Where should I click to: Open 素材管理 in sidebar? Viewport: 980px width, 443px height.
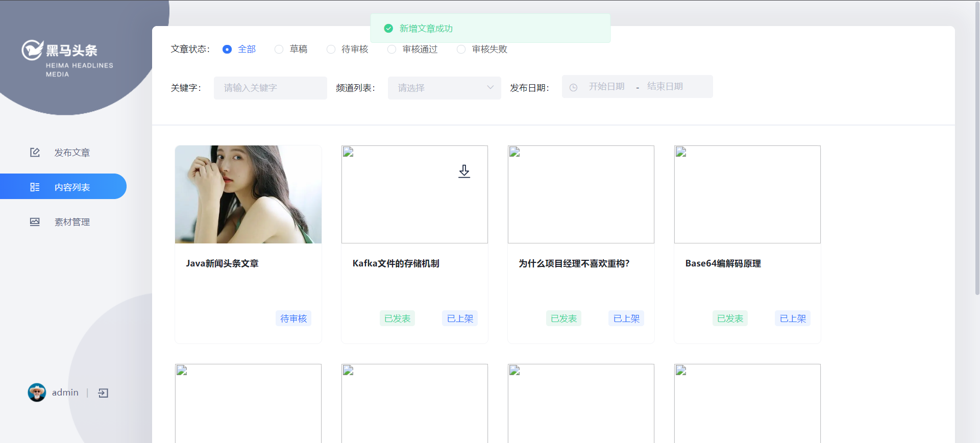click(63, 222)
